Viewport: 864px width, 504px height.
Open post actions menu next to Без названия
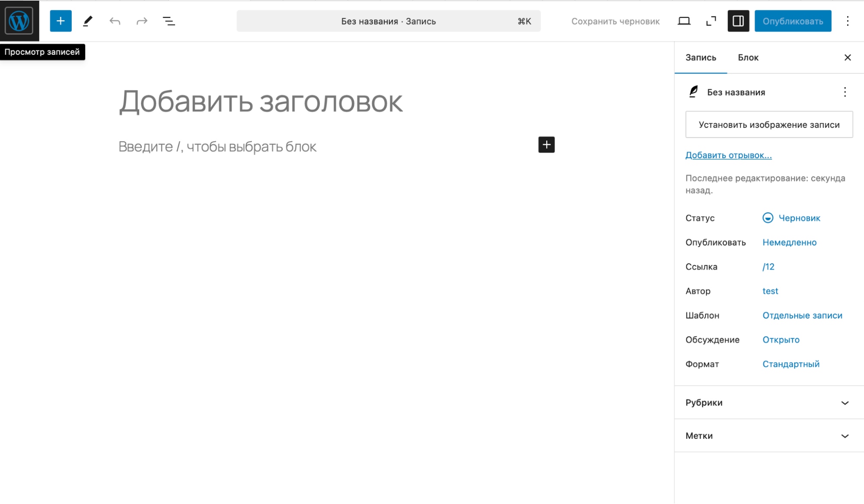click(845, 92)
